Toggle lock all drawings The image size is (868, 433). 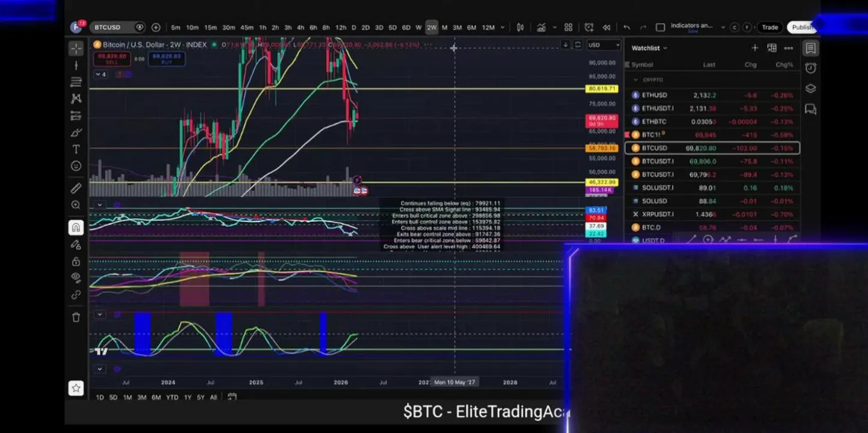pyautogui.click(x=76, y=262)
